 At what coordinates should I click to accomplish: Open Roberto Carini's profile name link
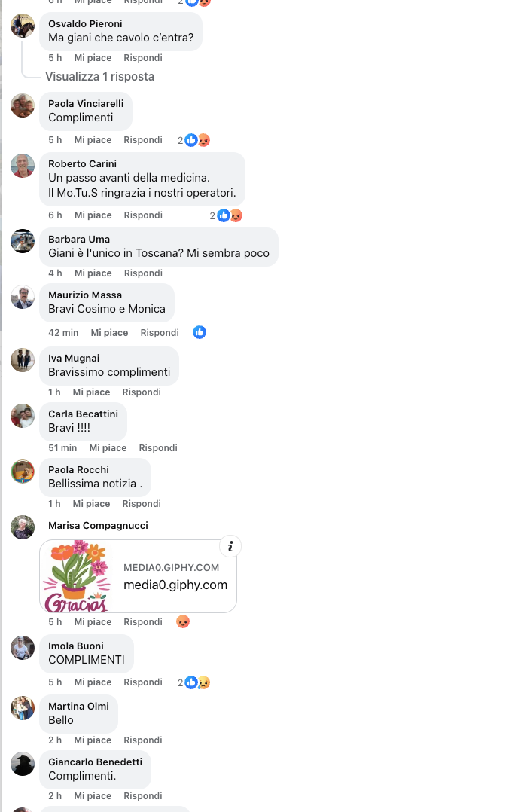tap(82, 163)
